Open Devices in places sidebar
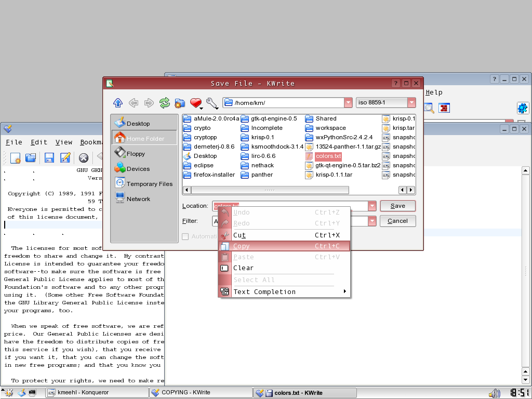This screenshot has height=399, width=532. pos(144,169)
